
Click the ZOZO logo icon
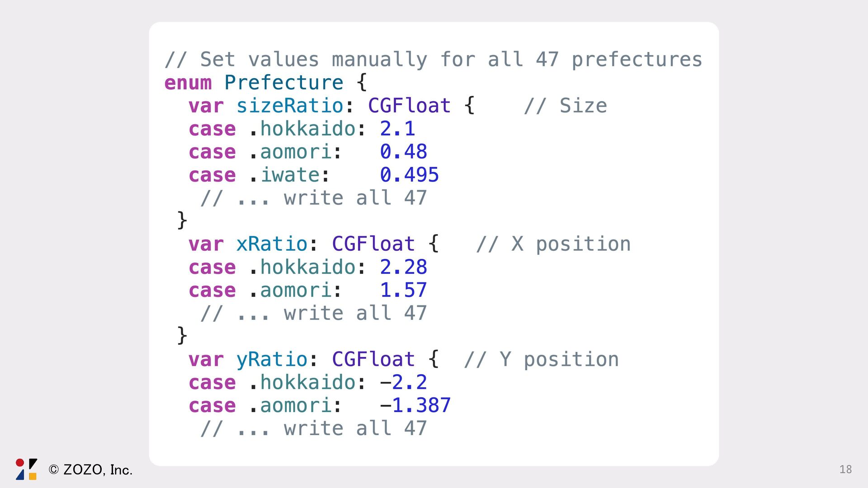tap(26, 469)
